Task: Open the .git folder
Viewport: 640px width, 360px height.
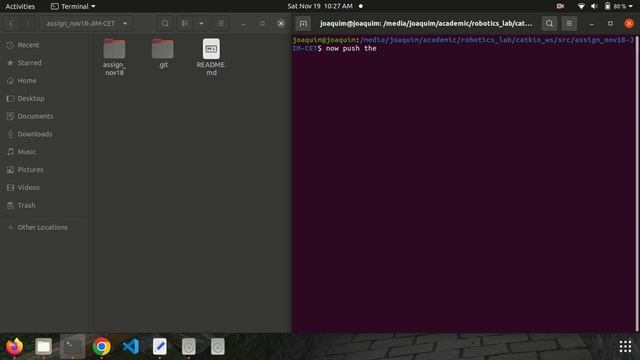Action: click(162, 53)
